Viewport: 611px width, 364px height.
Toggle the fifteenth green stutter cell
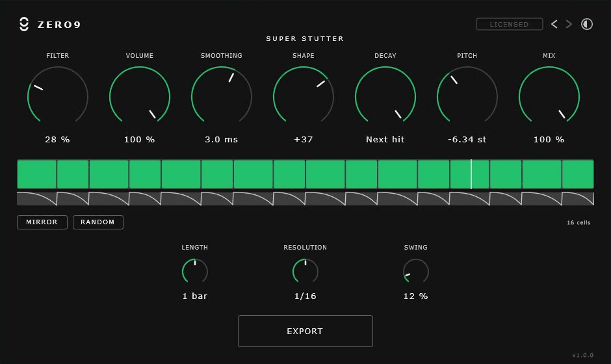[541, 174]
